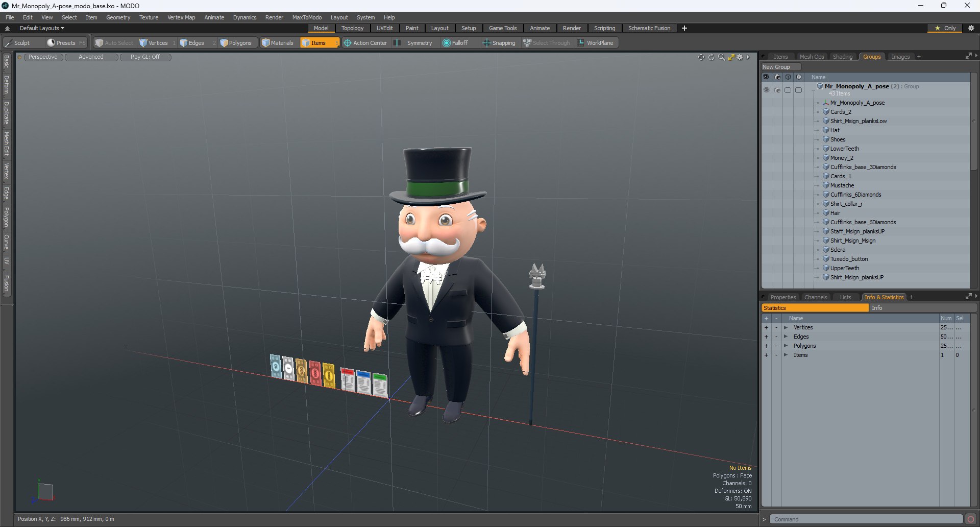980x527 pixels.
Task: Click into the Command input field
Action: pos(866,519)
